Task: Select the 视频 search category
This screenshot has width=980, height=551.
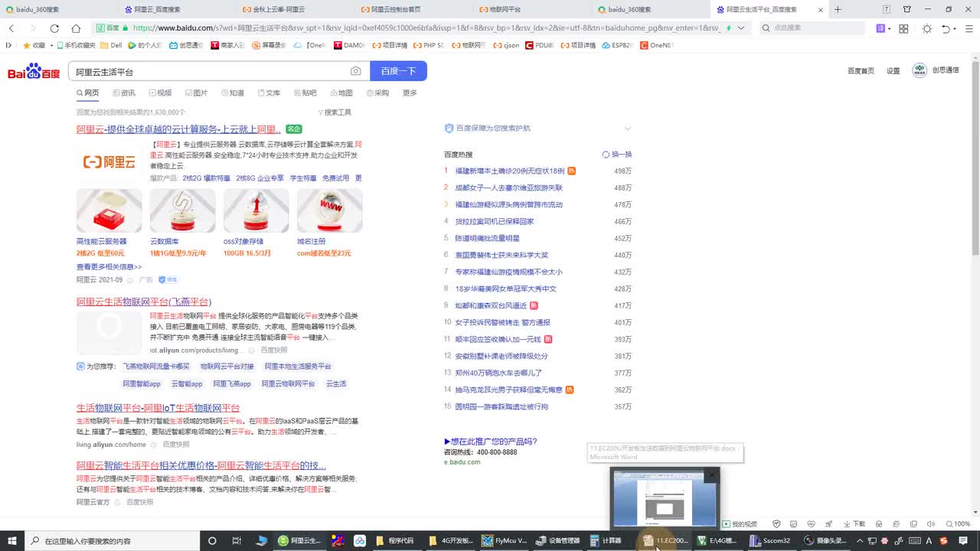Action: click(x=160, y=93)
